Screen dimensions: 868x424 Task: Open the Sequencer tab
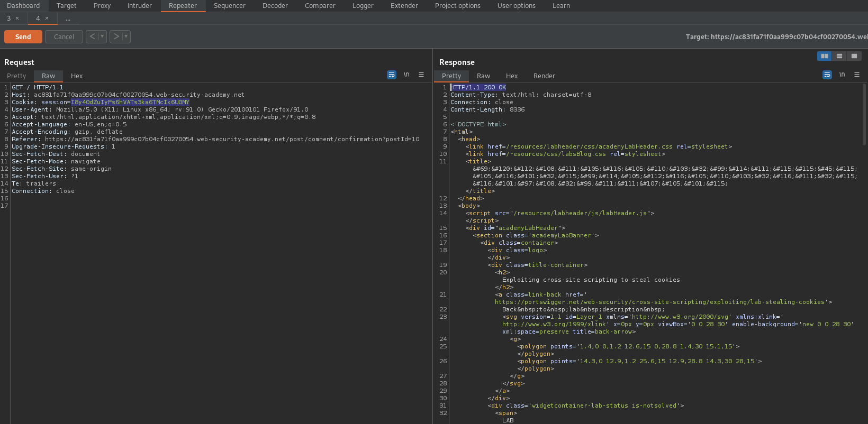click(x=230, y=6)
